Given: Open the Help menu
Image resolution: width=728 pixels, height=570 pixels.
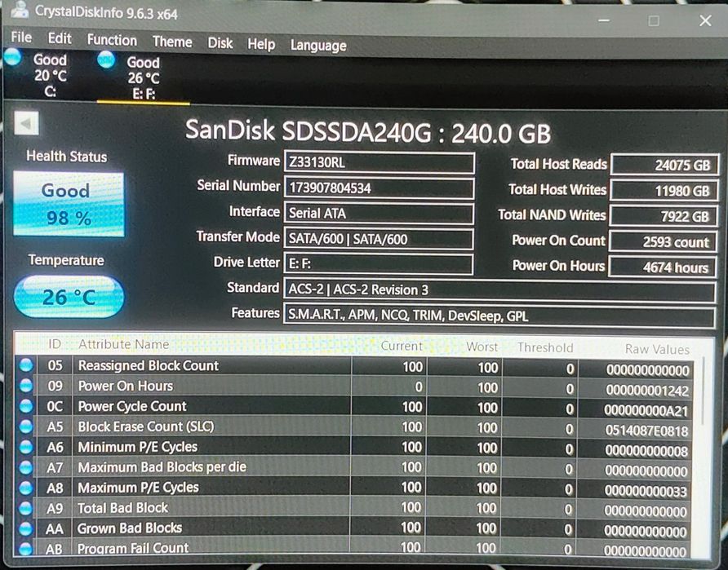Looking at the screenshot, I should [x=261, y=45].
